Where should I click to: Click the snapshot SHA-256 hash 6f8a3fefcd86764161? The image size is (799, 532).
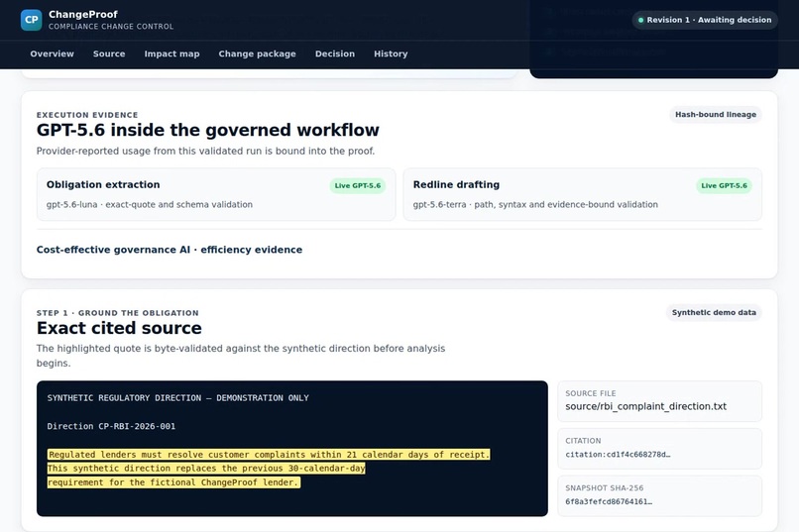tap(609, 502)
